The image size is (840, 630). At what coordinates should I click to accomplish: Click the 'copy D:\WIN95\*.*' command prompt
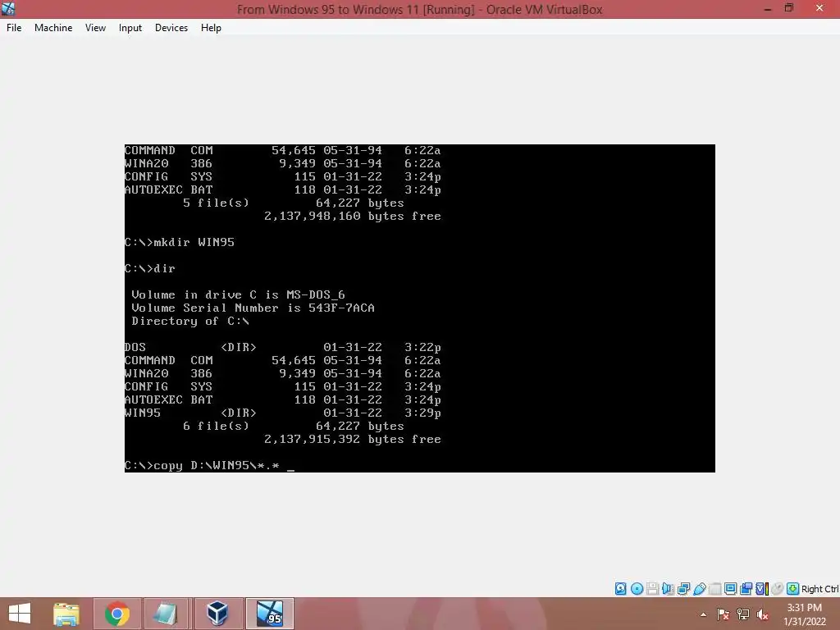[x=209, y=466]
